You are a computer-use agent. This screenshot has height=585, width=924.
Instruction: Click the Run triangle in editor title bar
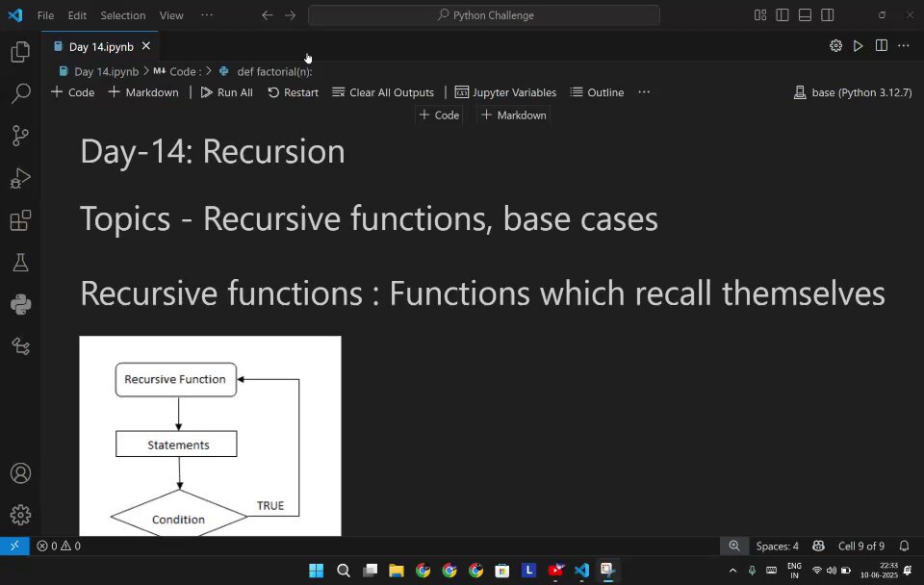pos(858,46)
